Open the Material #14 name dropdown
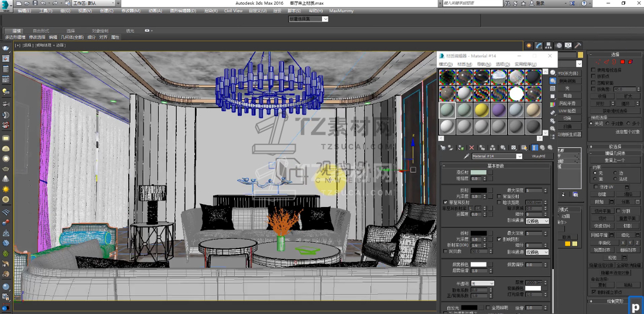644x314 pixels. (x=519, y=157)
